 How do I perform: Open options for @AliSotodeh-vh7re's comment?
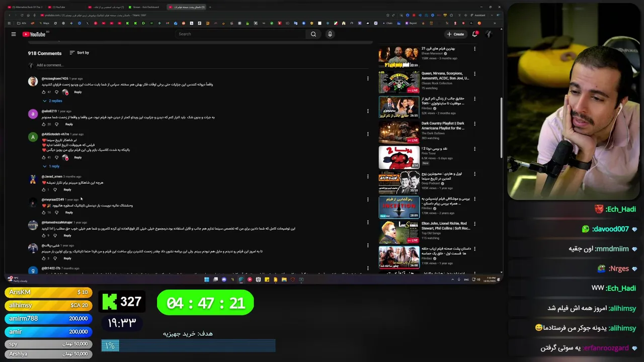point(368,134)
